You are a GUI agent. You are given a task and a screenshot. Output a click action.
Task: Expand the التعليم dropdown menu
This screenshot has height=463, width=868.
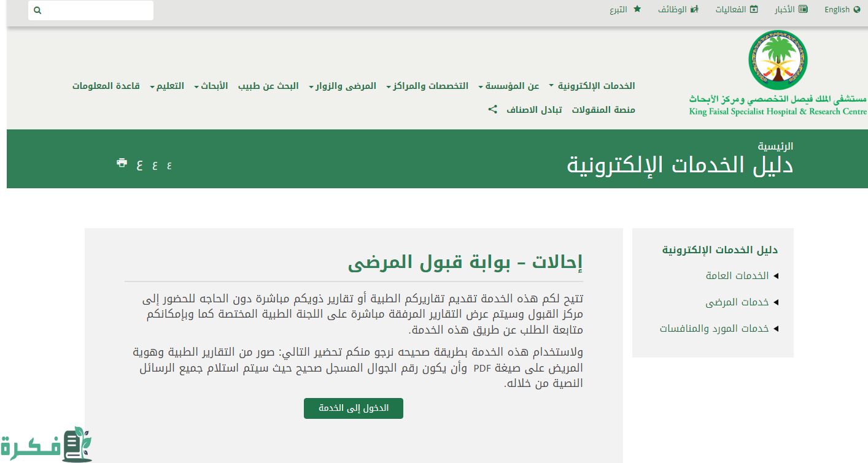pyautogui.click(x=167, y=86)
